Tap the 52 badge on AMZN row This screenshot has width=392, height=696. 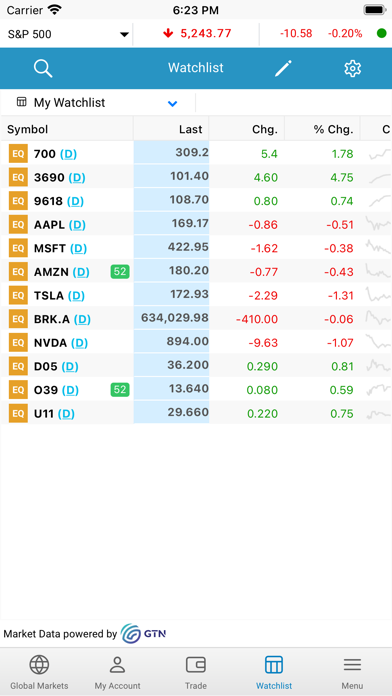(120, 272)
